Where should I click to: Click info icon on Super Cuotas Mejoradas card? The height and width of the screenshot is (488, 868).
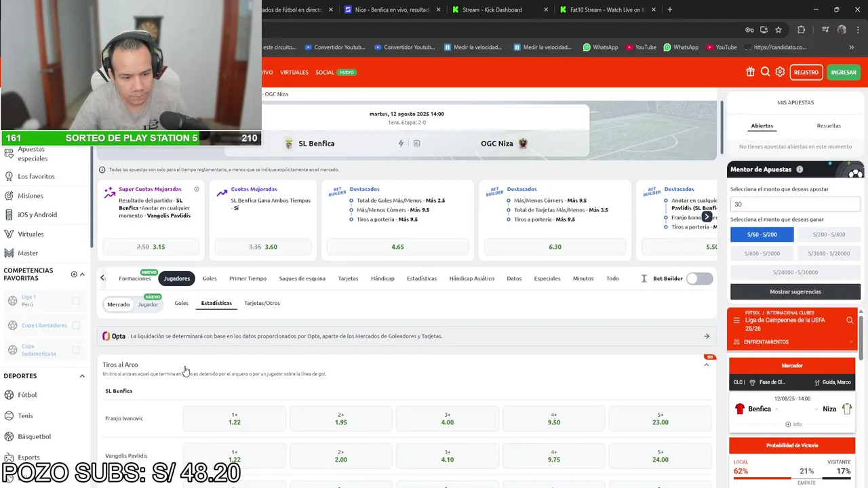197,189
